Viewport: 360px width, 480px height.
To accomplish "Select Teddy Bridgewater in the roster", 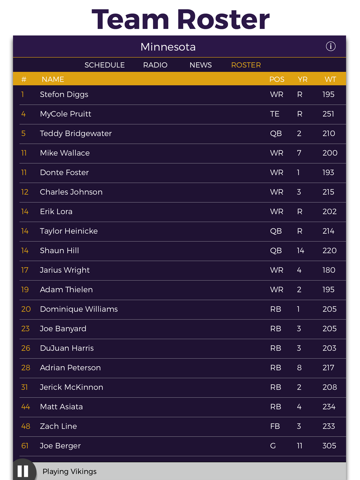I will (180, 134).
